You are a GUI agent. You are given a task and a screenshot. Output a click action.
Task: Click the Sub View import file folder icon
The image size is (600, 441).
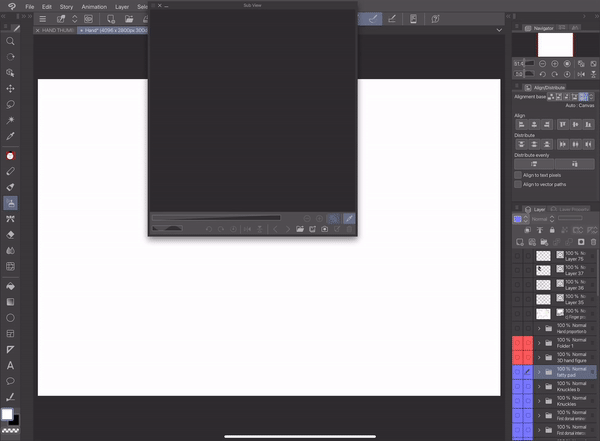click(300, 229)
